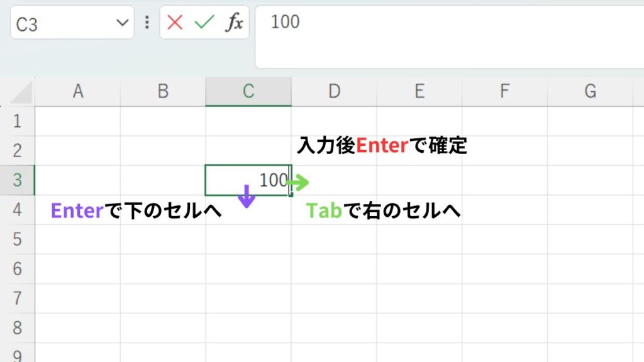Select column D header
This screenshot has width=644, height=362.
[334, 92]
